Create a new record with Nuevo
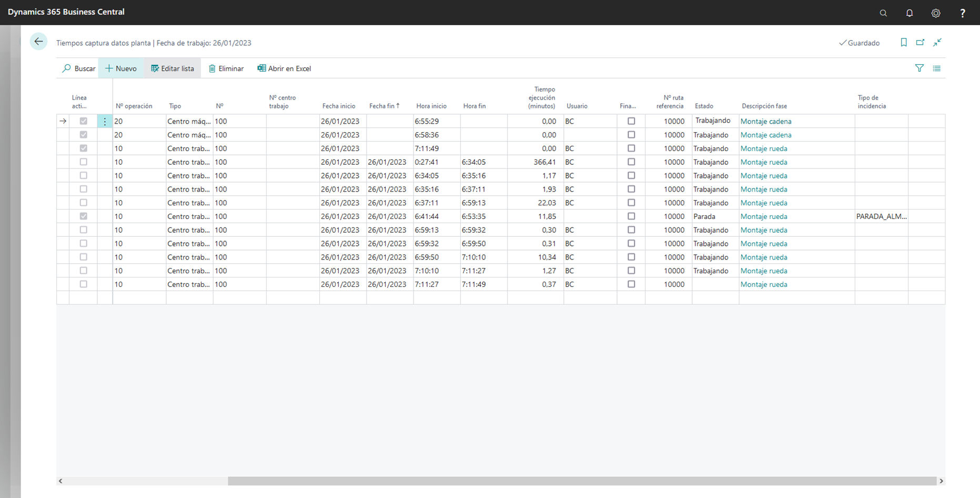This screenshot has height=498, width=980. pos(121,68)
